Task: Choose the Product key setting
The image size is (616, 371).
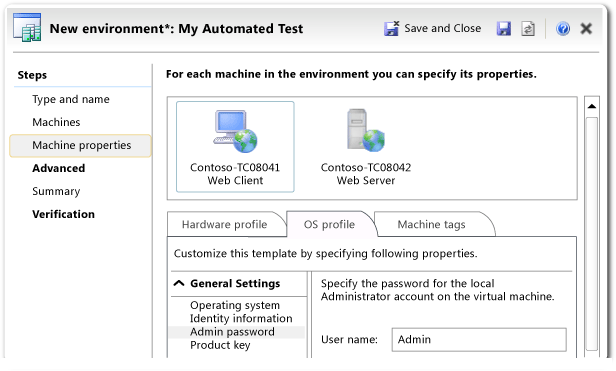Action: [220, 345]
